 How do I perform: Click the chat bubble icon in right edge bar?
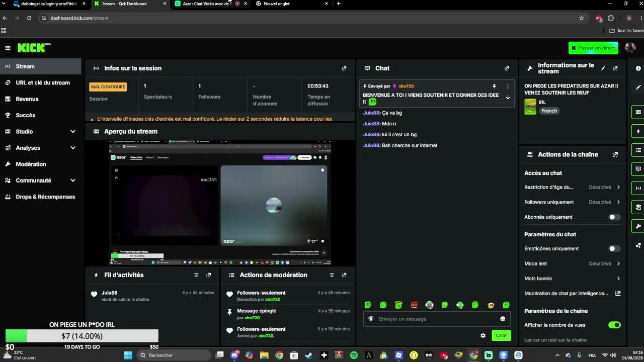click(x=638, y=169)
